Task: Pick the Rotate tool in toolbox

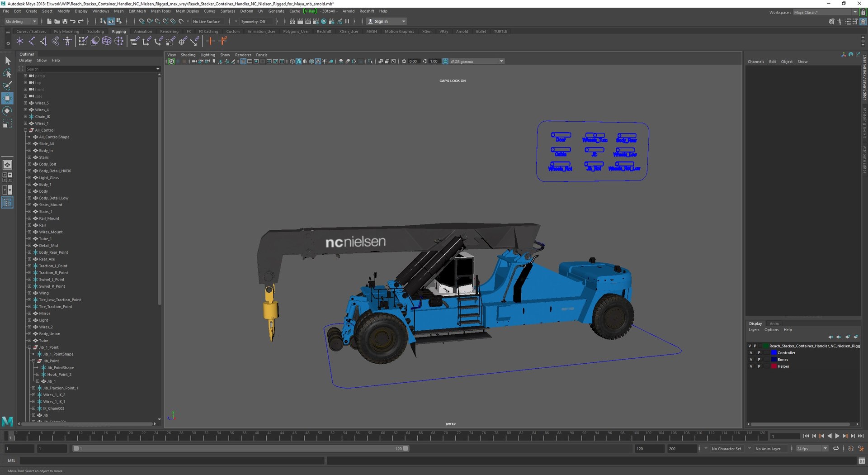Action: coord(7,111)
